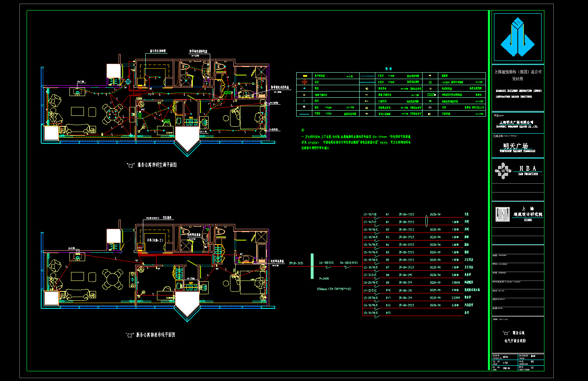Select the "2.66KW" load value on M9 row
The height and width of the screenshot is (381, 588).
[x=456, y=283]
